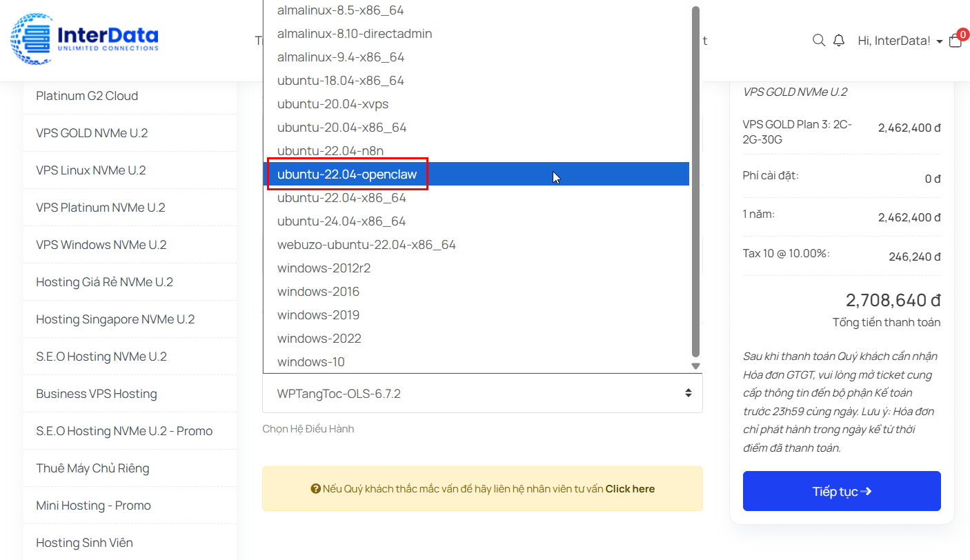
Task: Choose the highlighted ubuntu-22.04-openclaw option
Action: coord(477,174)
